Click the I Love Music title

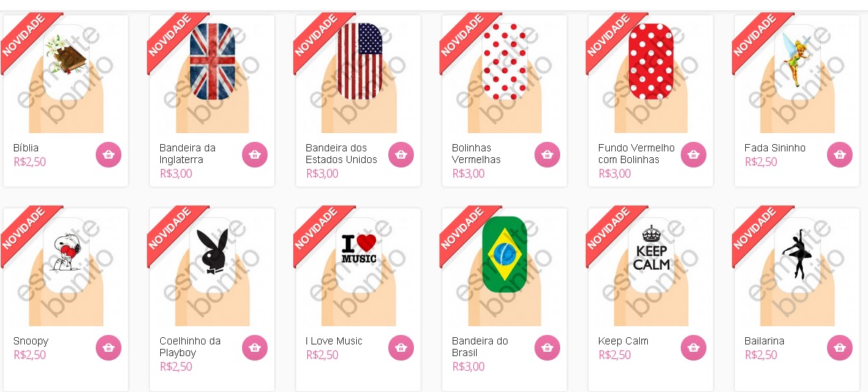tap(333, 341)
